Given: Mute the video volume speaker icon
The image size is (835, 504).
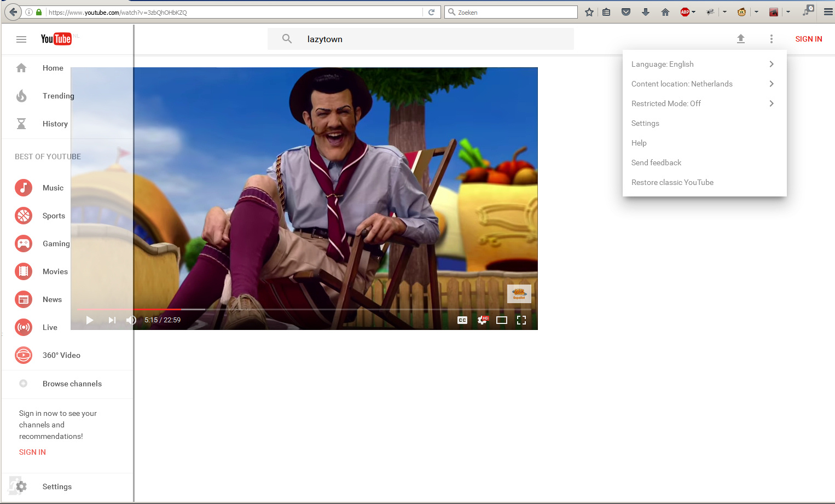Looking at the screenshot, I should coord(131,320).
